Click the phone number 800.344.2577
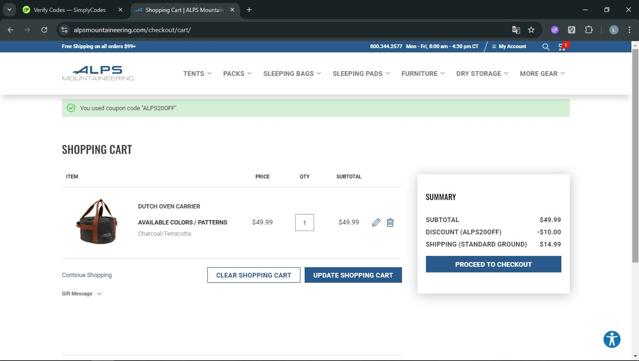Viewport: 639px width, 361px height. [x=386, y=46]
